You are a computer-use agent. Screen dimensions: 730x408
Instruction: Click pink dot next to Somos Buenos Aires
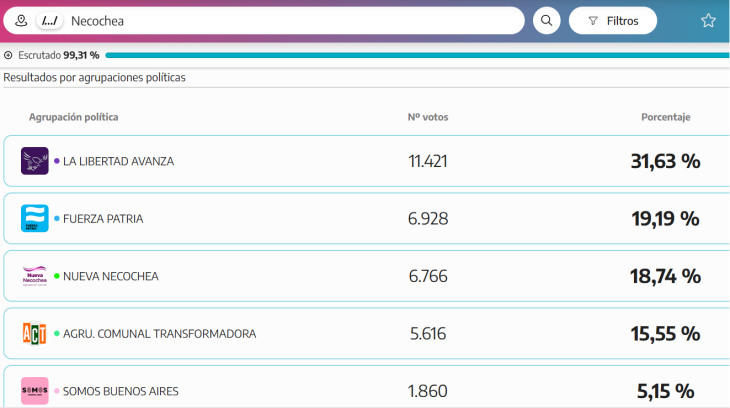tap(57, 391)
